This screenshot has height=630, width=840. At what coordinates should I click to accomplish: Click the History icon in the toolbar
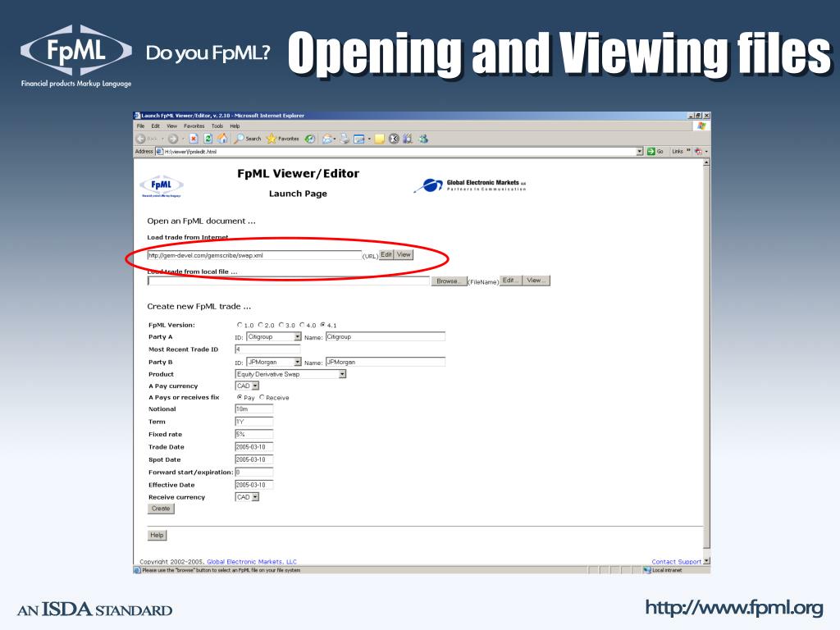point(309,139)
